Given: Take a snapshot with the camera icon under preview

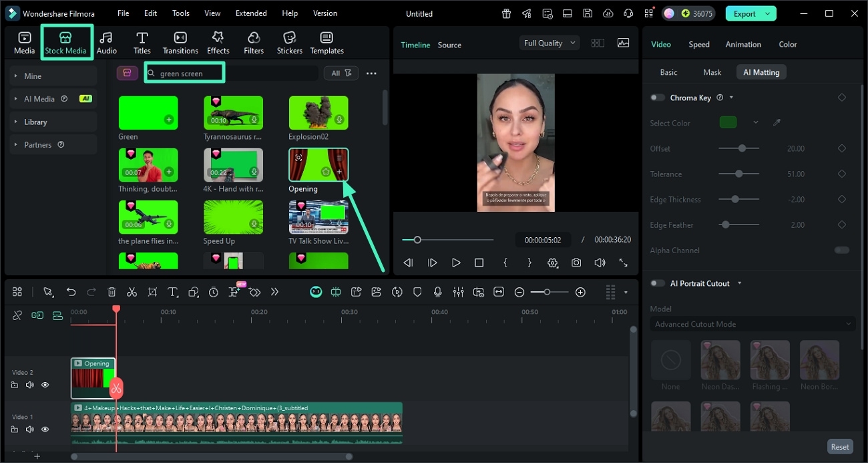Looking at the screenshot, I should [576, 263].
